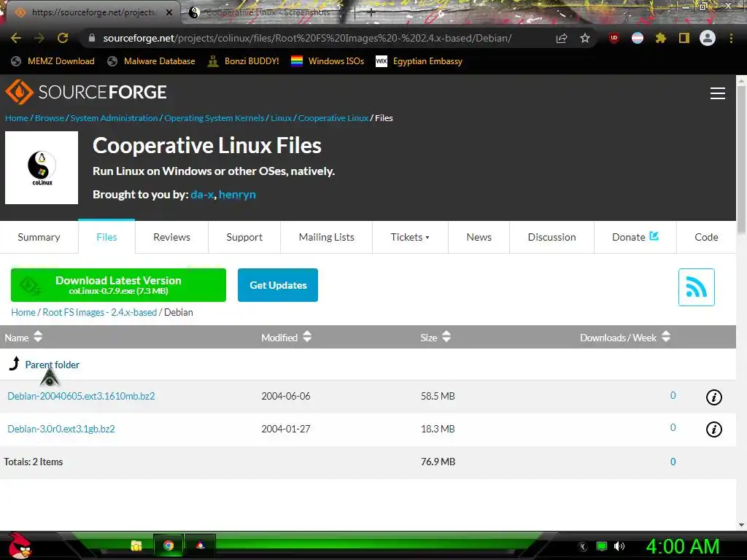This screenshot has width=747, height=560.
Task: Open the volume speaker tray icon
Action: coord(619,546)
